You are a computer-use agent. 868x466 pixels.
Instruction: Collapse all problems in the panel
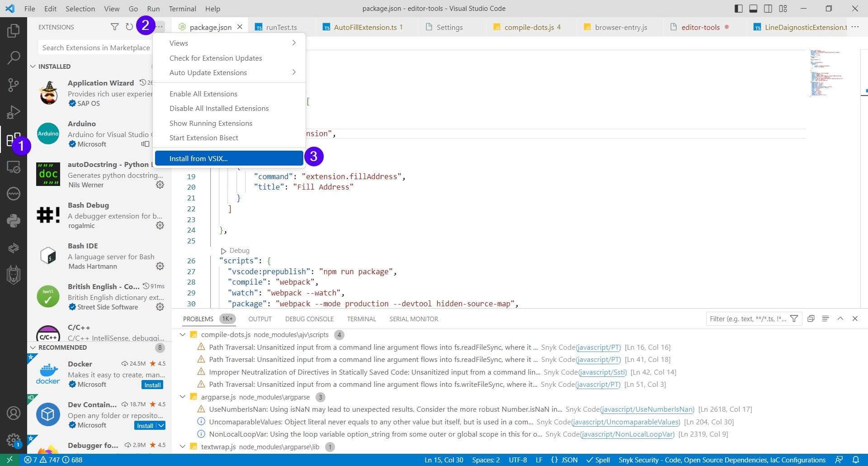pyautogui.click(x=811, y=319)
